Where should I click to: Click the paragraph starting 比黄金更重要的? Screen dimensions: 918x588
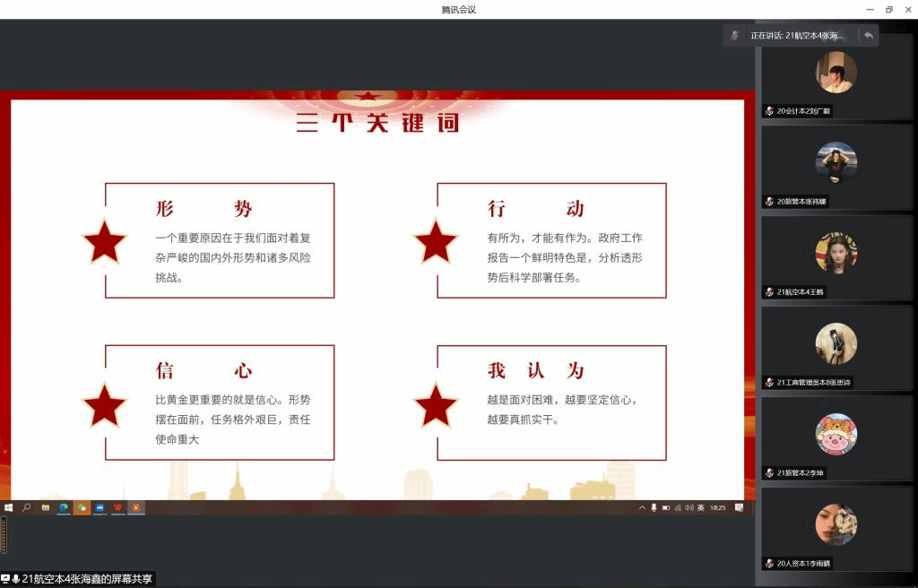click(x=233, y=419)
